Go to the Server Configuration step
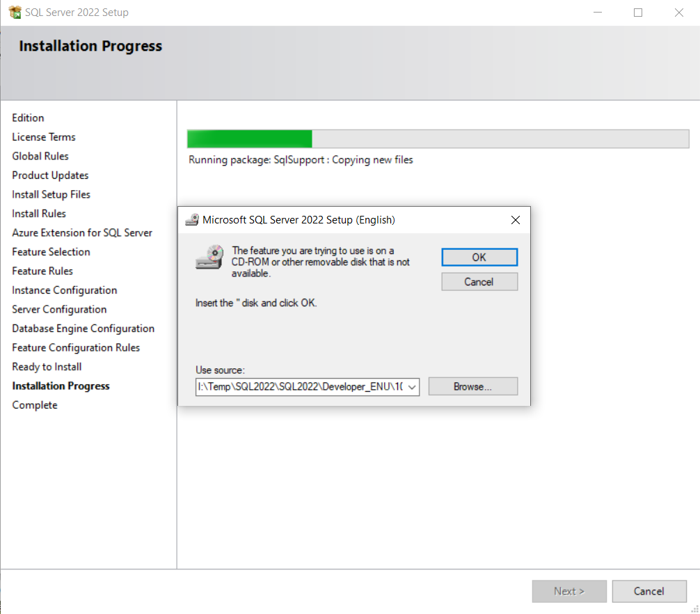 pyautogui.click(x=59, y=310)
